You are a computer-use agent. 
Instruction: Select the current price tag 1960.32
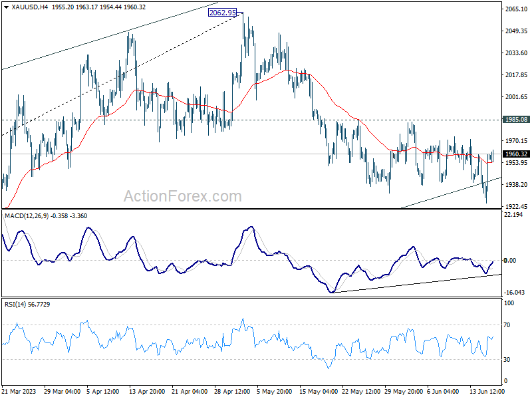(517, 154)
